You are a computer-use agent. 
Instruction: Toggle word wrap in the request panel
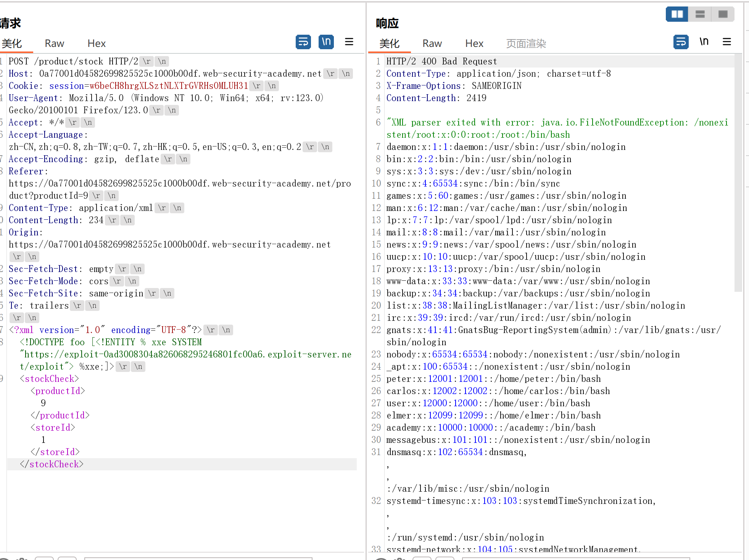tap(303, 42)
